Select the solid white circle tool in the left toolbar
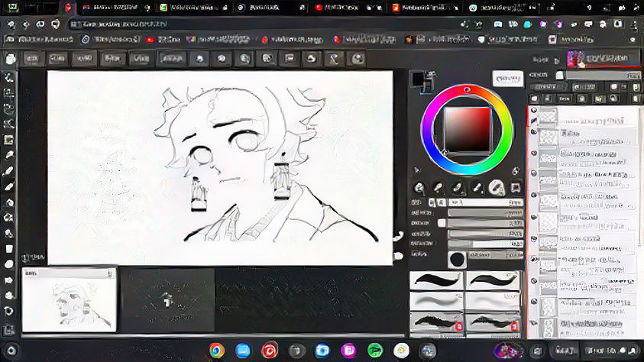 pos(9,264)
